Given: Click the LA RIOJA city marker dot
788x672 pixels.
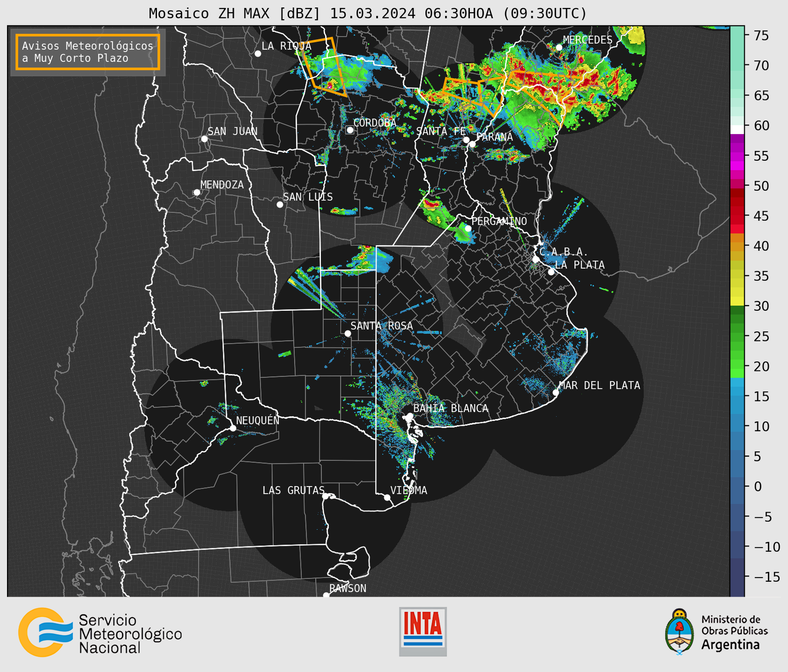Looking at the screenshot, I should 258,54.
